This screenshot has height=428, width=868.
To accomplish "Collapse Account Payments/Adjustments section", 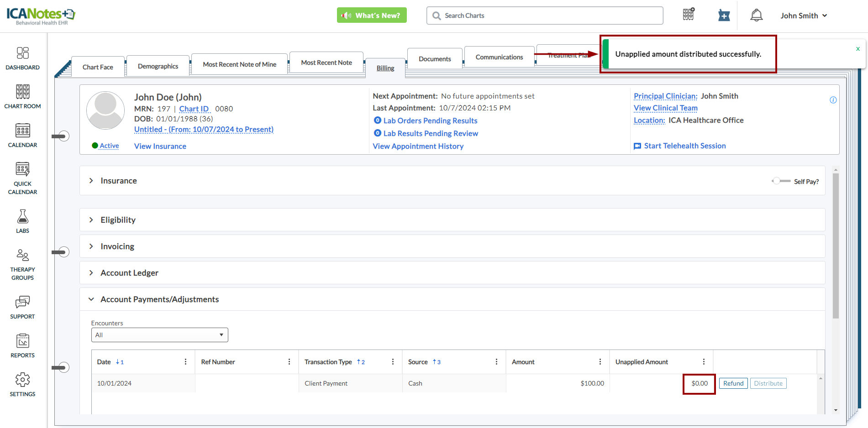I will 91,299.
